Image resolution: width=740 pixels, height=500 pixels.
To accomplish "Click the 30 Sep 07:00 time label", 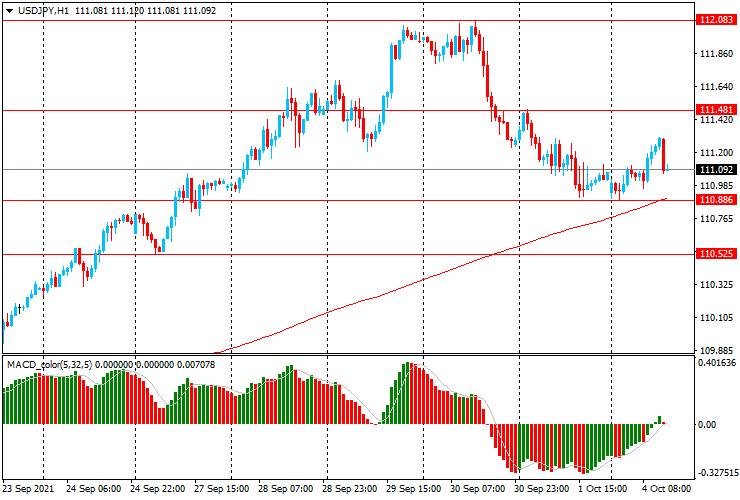I will (x=478, y=489).
